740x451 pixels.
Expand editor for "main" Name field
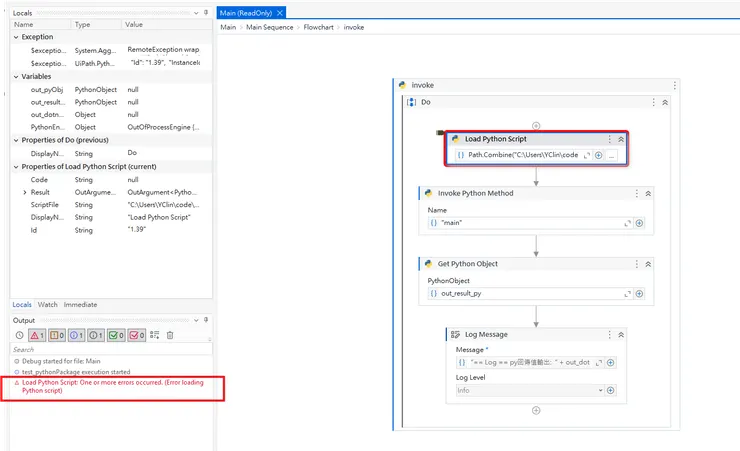[x=628, y=223]
